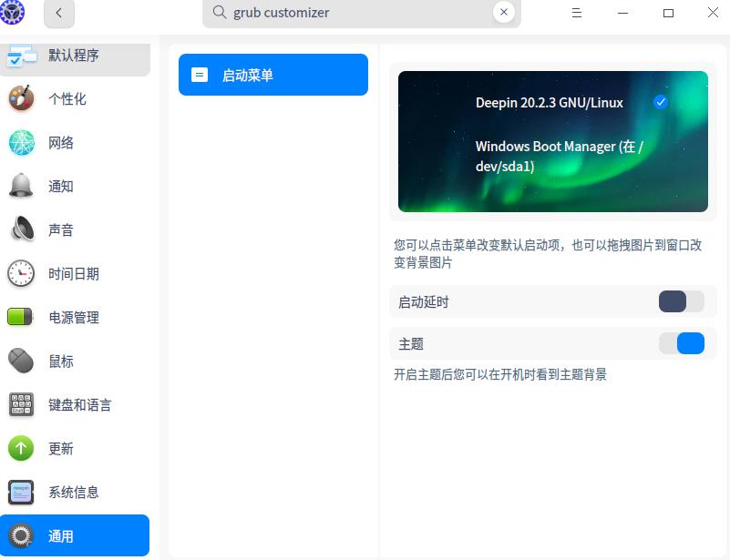This screenshot has height=560, width=730.
Task: Click the Control Center app logo icon
Action: pyautogui.click(x=12, y=12)
